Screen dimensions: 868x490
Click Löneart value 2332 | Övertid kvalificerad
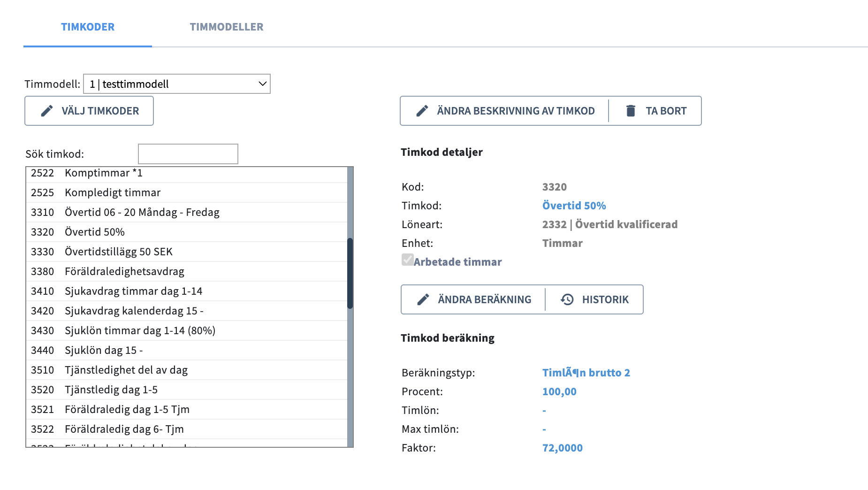[x=609, y=224]
